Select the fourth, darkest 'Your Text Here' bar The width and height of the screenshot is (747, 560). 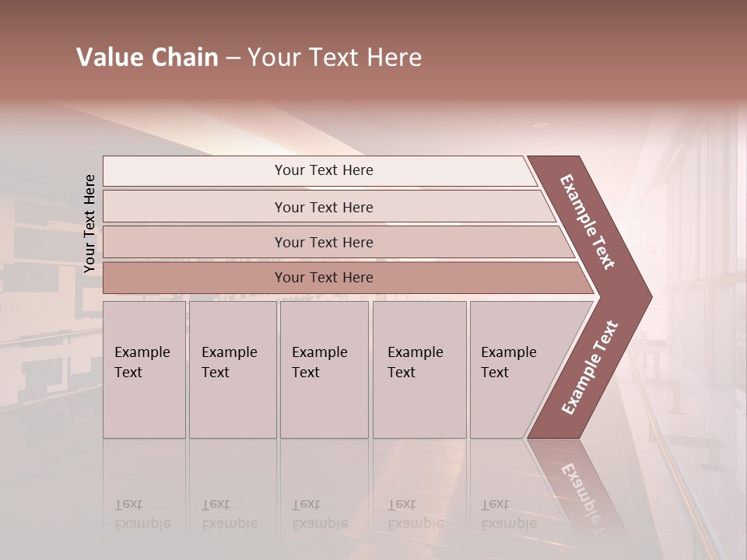click(x=323, y=278)
